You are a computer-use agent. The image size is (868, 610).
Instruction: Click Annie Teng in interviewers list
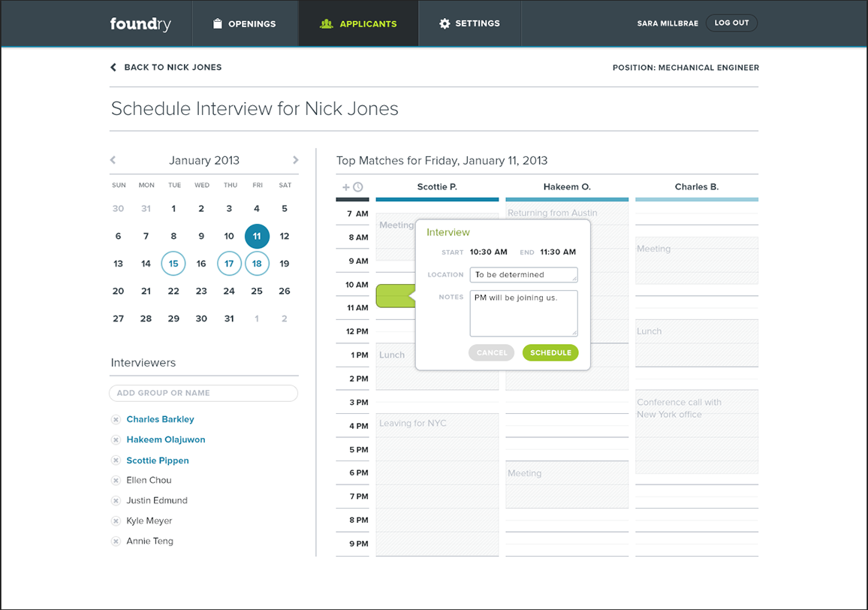point(149,542)
